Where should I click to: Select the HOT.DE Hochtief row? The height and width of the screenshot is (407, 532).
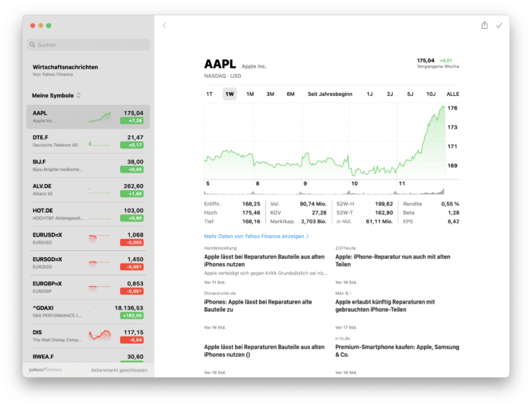(x=88, y=214)
